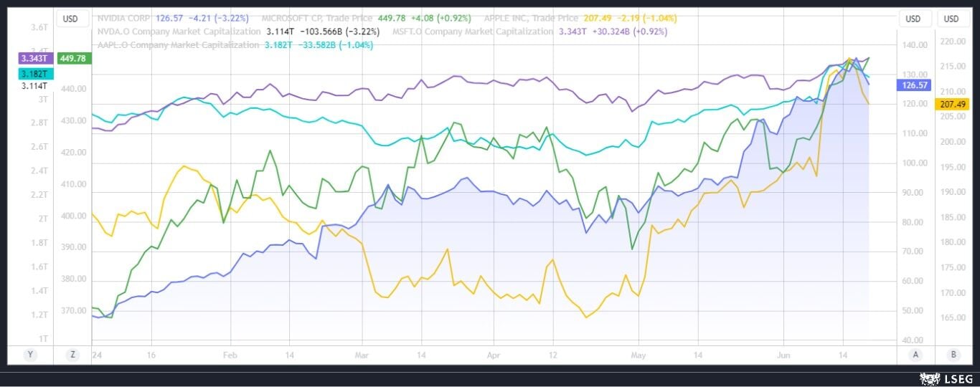This screenshot has width=980, height=387.
Task: Click the blue 126.57 price tag
Action: (913, 85)
